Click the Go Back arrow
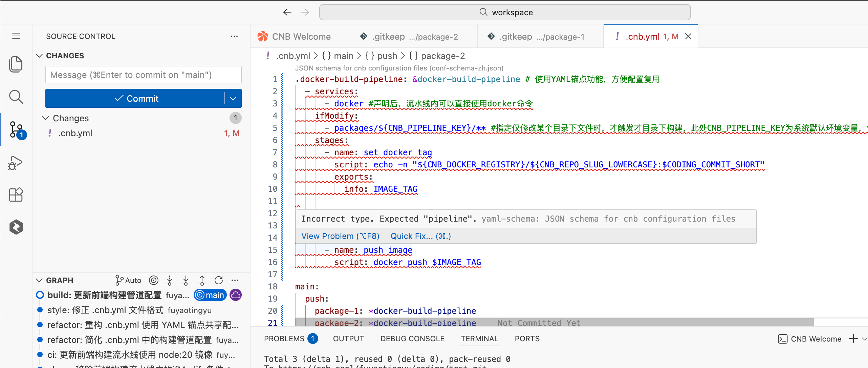This screenshot has height=368, width=868. [287, 13]
